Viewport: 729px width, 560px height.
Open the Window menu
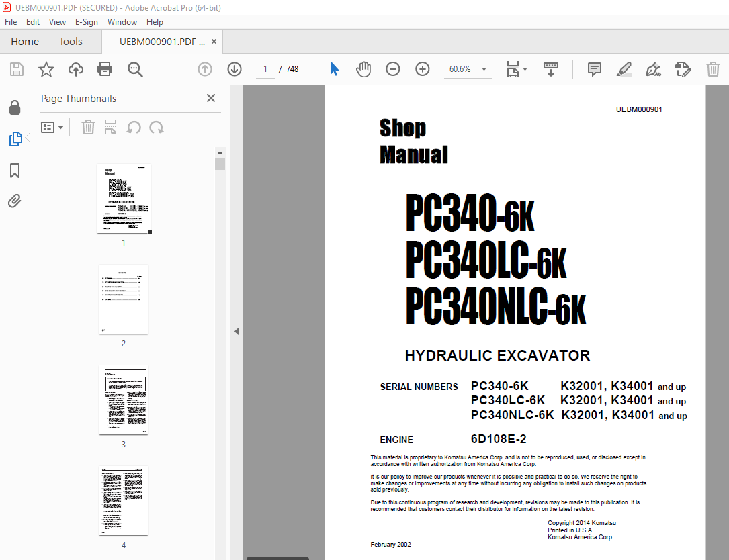coord(122,22)
